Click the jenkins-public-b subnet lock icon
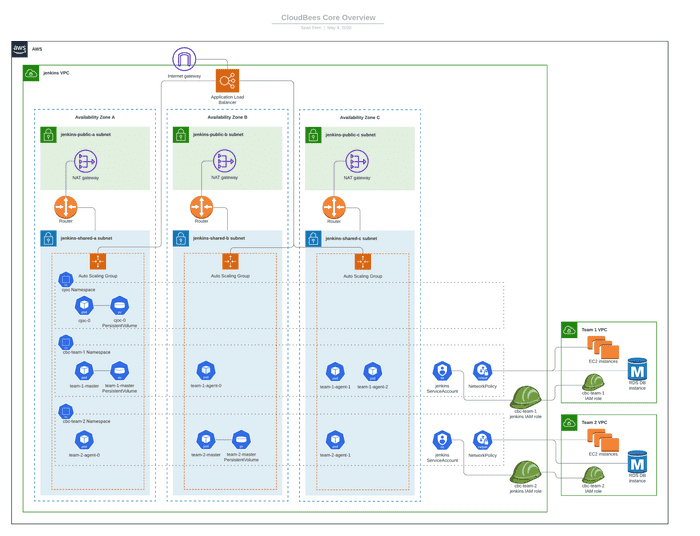 181,135
